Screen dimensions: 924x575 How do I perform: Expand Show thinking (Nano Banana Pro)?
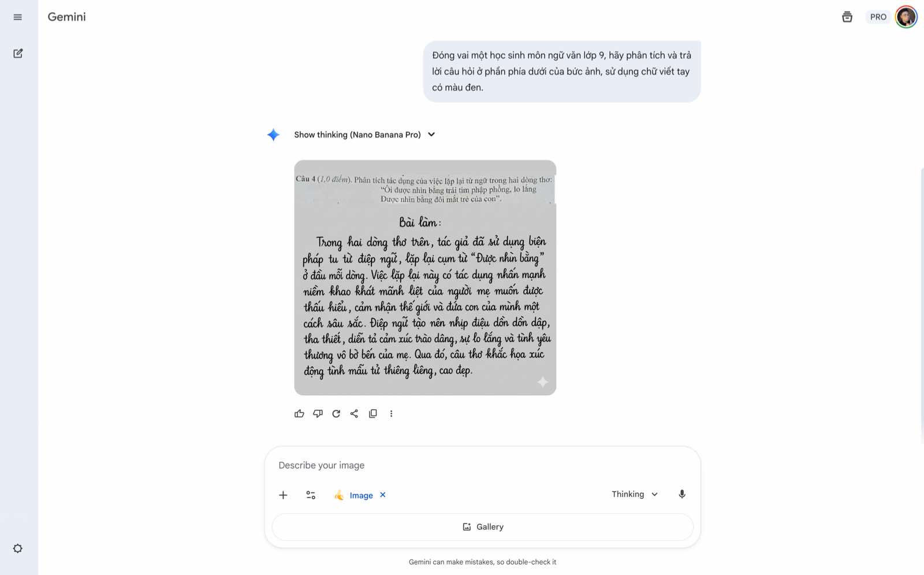coord(364,135)
